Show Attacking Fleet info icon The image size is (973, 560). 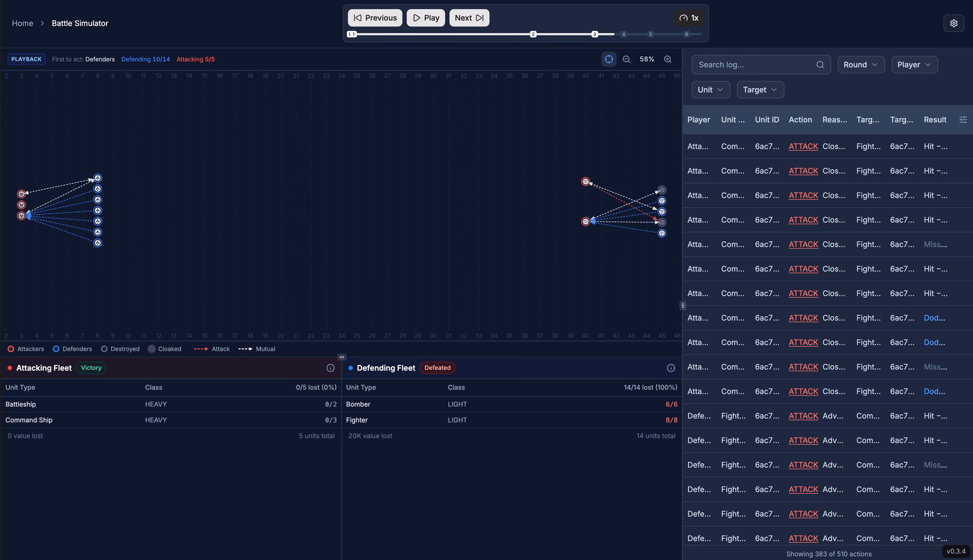pos(330,368)
